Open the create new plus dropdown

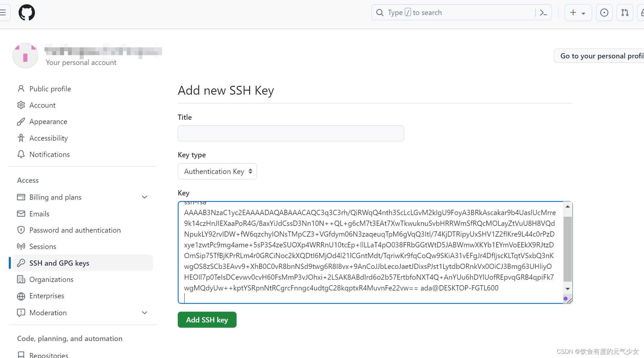[x=578, y=13]
